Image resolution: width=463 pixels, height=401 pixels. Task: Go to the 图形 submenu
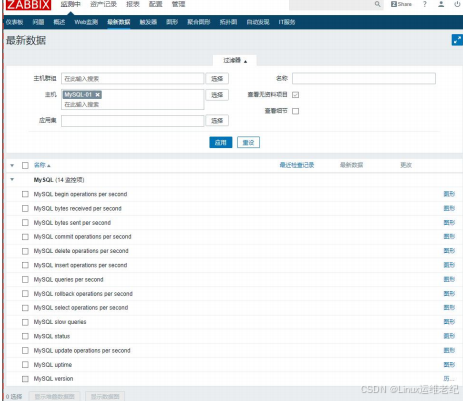click(172, 22)
